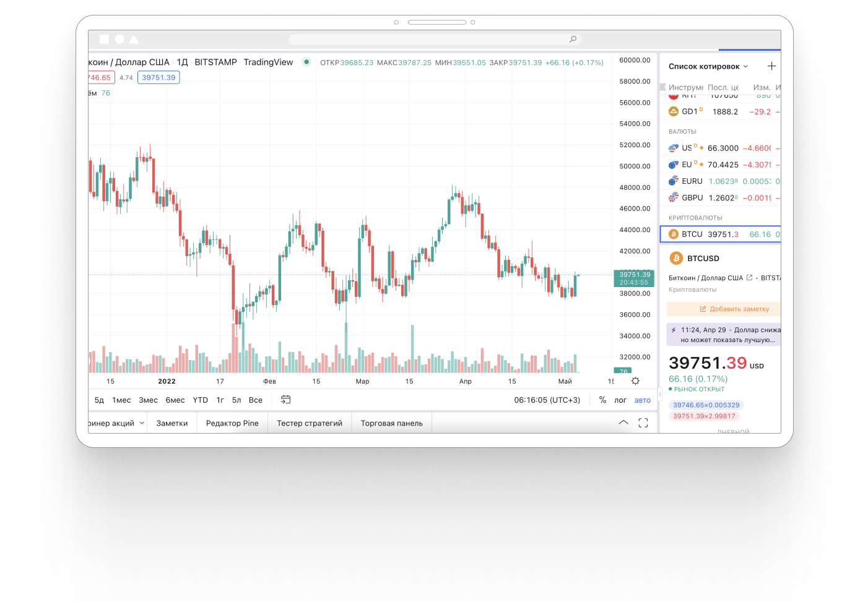Viewport: 868px width, 602px height.
Task: Open the external link icon next to Биткоин / Доллар США
Action: (x=749, y=278)
